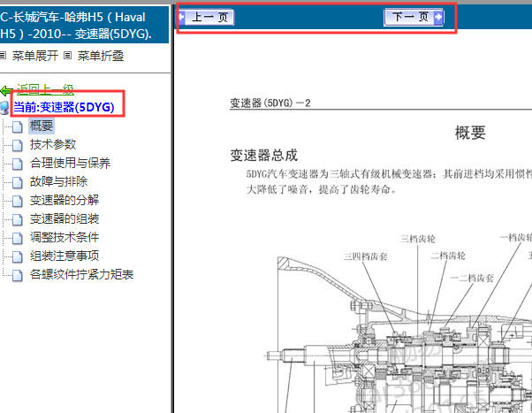The width and height of the screenshot is (532, 413).
Task: Click the 二档齿轮 diagram label
Action: (448, 256)
